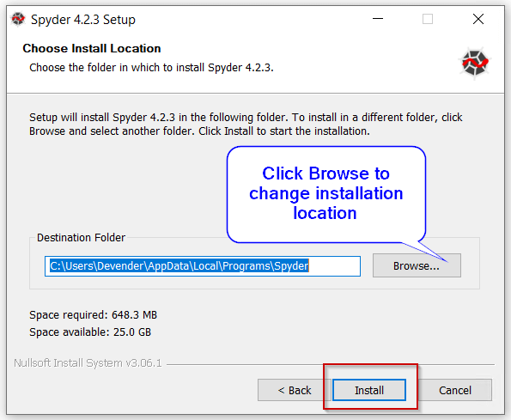Screen dimensions: 511x420
Task: Click 'Choose the folder in which to install' subtitle
Action: click(x=151, y=68)
